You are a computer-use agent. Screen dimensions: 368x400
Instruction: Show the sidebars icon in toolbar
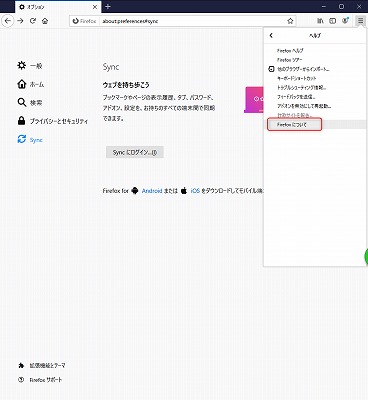(332, 21)
